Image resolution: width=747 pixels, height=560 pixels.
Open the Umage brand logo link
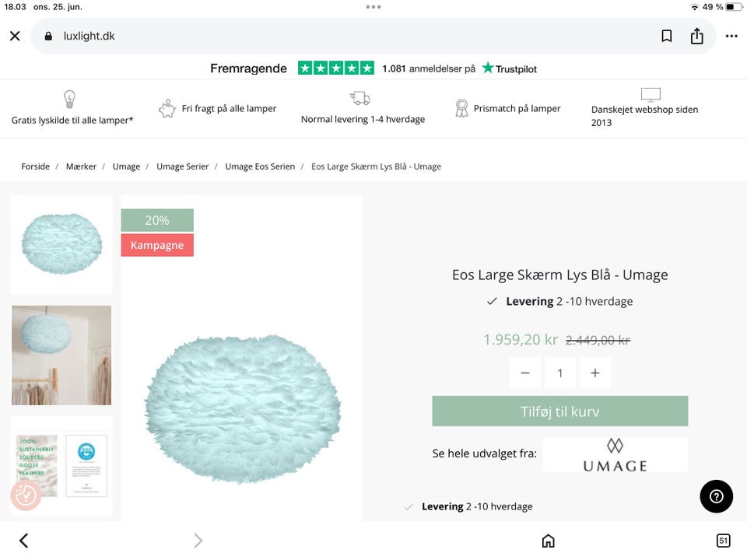[x=615, y=455]
